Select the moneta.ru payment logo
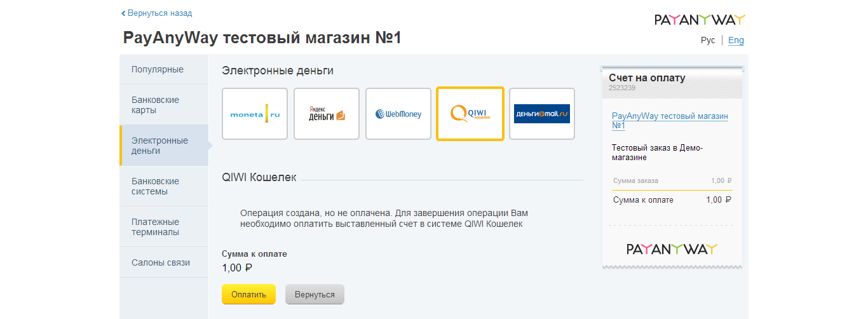This screenshot has height=319, width=868. pos(255,114)
